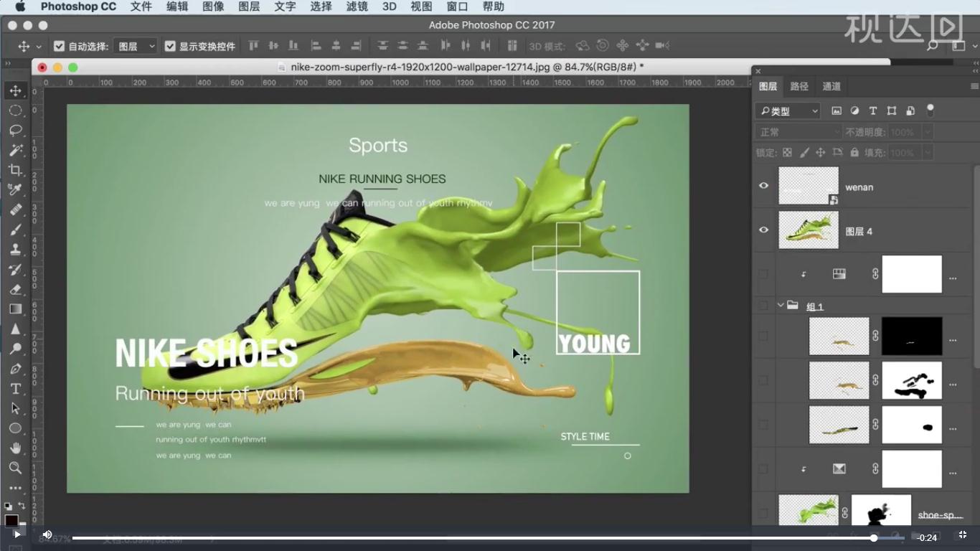Viewport: 980px width, 551px height.
Task: Click the foreground color swatch
Action: coord(11,521)
